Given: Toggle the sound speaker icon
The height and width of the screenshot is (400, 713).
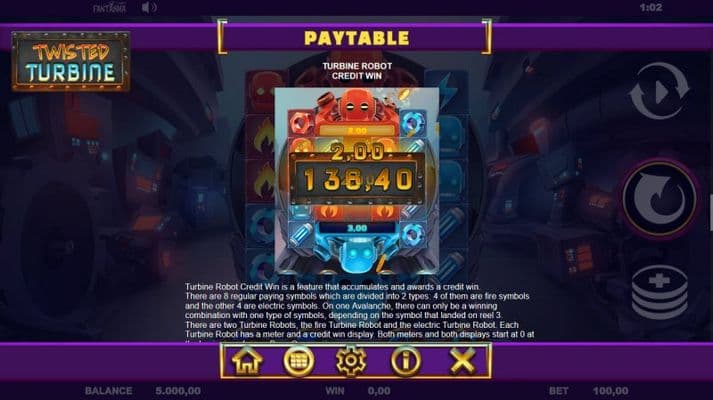Looking at the screenshot, I should (148, 8).
